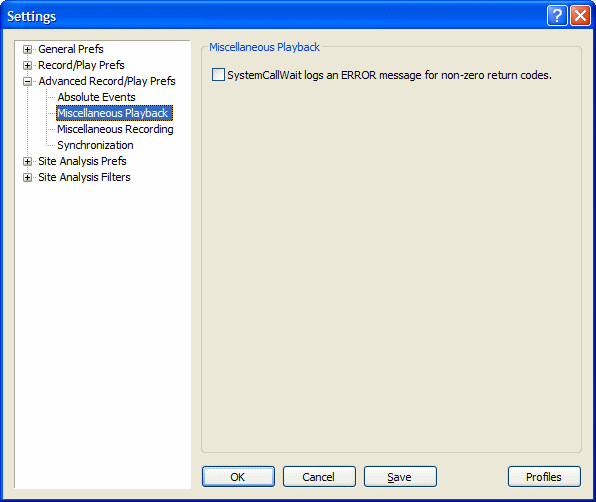Open the Profiles button
Image resolution: width=596 pixels, height=502 pixels.
pyautogui.click(x=544, y=477)
